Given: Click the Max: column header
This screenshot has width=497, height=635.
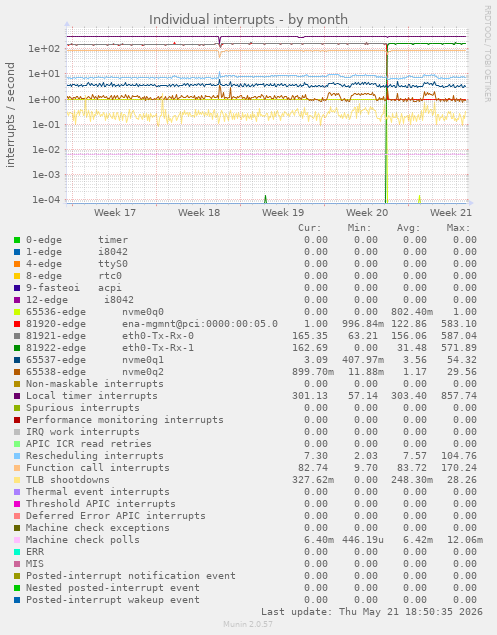Looking at the screenshot, I should click(458, 228).
